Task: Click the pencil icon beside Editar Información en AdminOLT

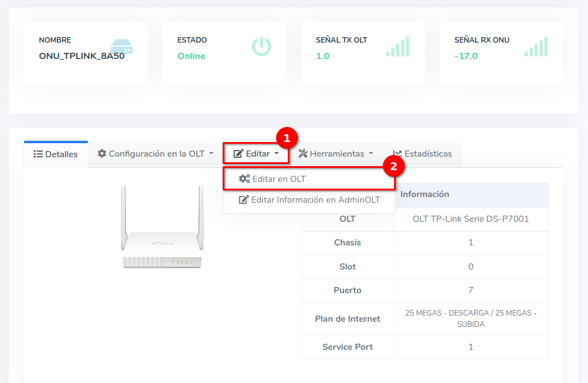Action: click(x=243, y=200)
